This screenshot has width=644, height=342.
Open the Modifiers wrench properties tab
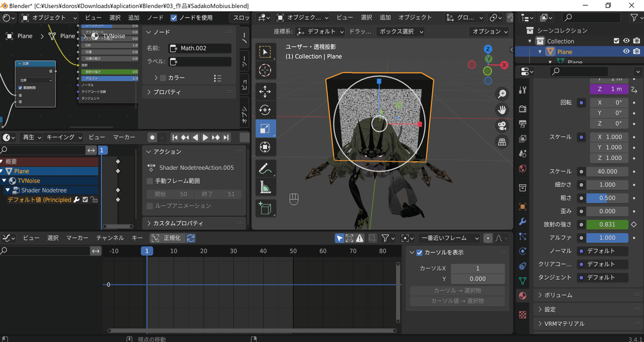(x=523, y=221)
